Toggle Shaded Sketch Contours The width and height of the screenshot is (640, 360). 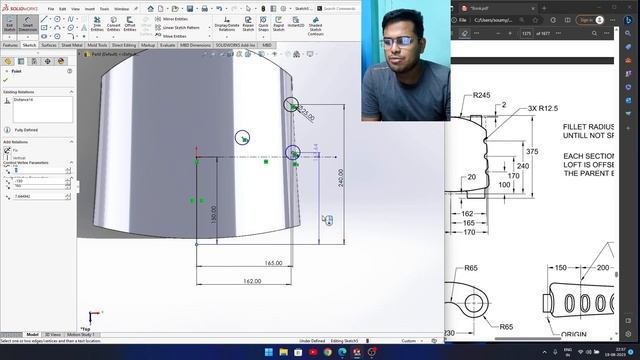[x=316, y=26]
